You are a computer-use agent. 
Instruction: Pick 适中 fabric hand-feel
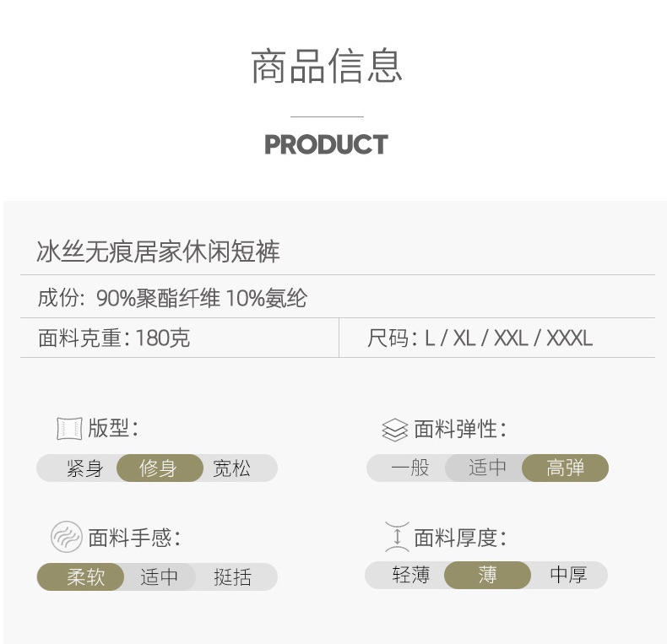click(159, 577)
